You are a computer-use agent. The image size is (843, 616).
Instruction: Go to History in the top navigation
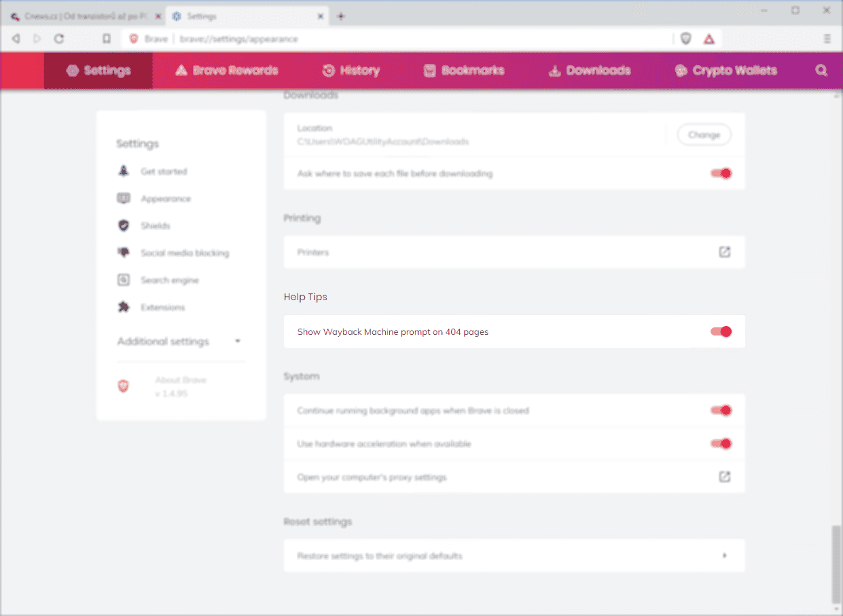[x=351, y=71]
